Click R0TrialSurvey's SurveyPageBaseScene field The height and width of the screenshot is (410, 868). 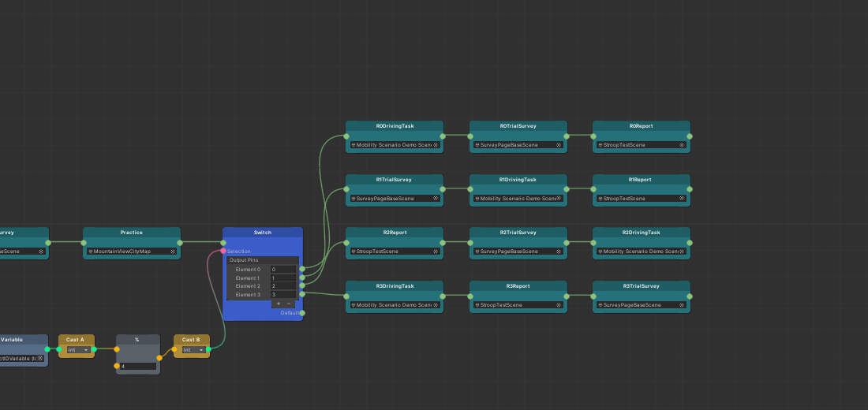[518, 145]
